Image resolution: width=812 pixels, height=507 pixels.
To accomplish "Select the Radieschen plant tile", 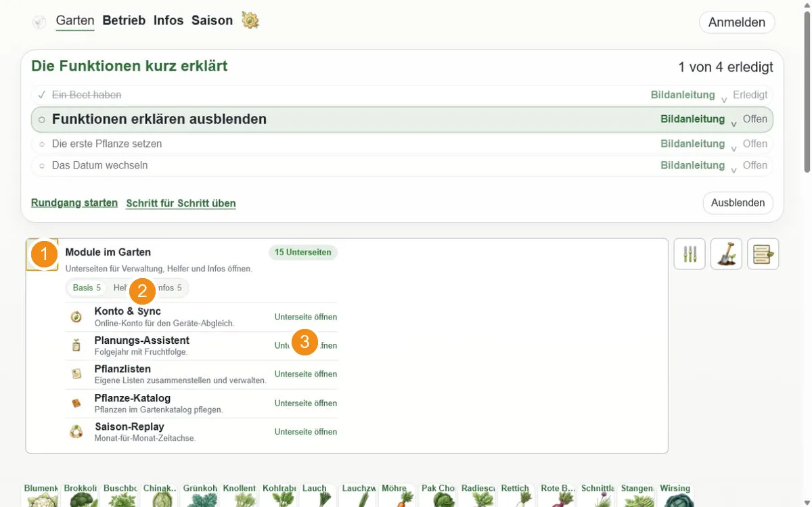I will click(478, 495).
